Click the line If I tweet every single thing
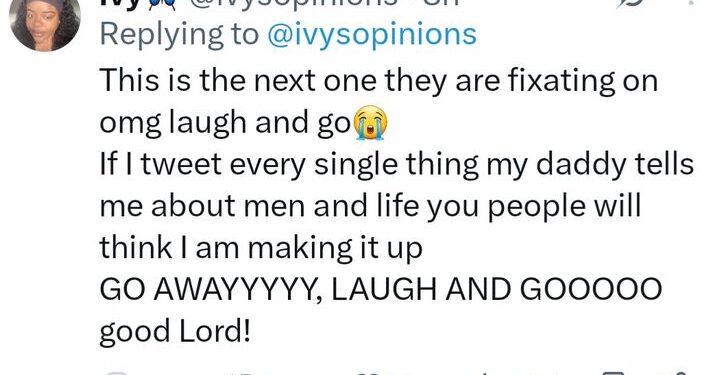 pos(397,164)
